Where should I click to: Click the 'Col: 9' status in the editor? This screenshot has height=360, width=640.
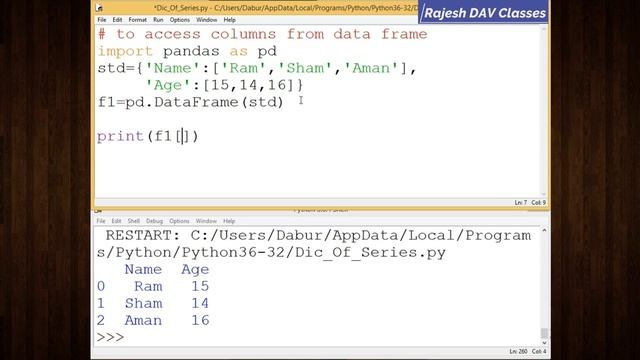(x=538, y=202)
